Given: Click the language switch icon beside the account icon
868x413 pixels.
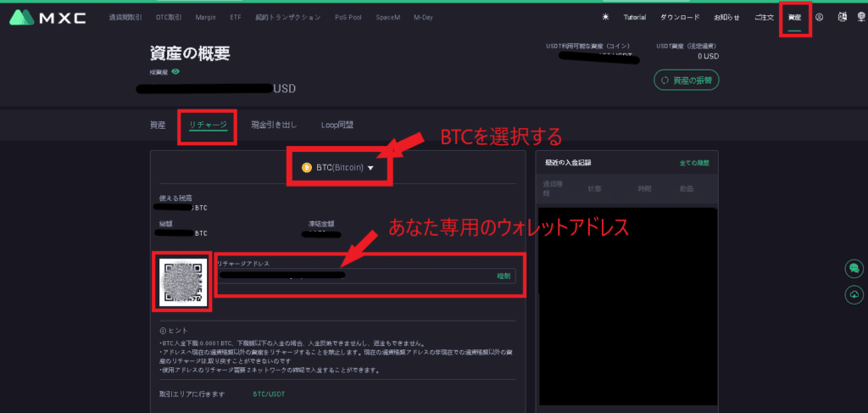Looking at the screenshot, I should 843,17.
